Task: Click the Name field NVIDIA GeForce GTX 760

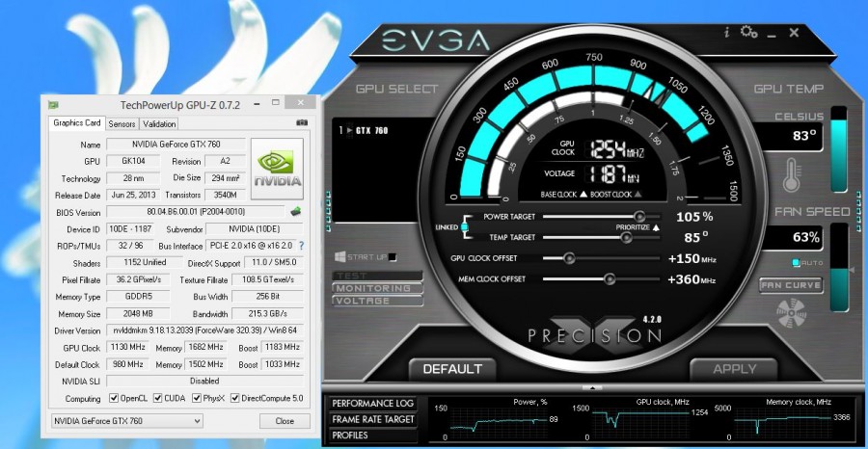Action: click(176, 145)
